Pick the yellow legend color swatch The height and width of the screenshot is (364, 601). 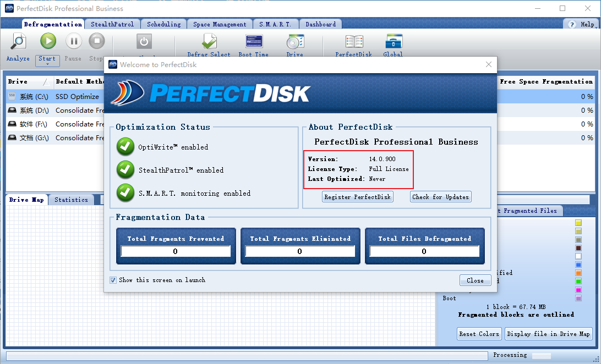pyautogui.click(x=578, y=223)
